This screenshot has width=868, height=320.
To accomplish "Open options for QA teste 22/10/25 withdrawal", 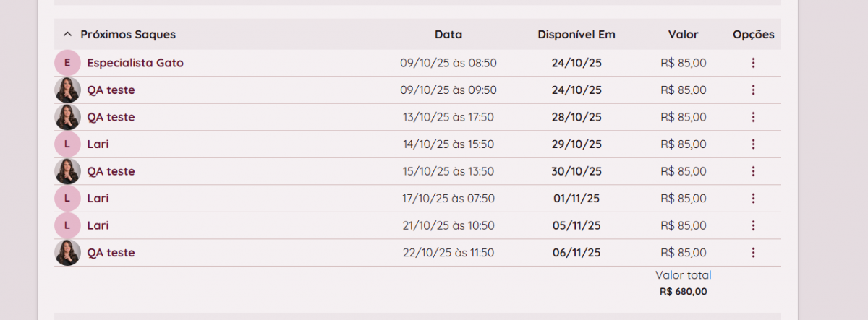I will point(753,253).
